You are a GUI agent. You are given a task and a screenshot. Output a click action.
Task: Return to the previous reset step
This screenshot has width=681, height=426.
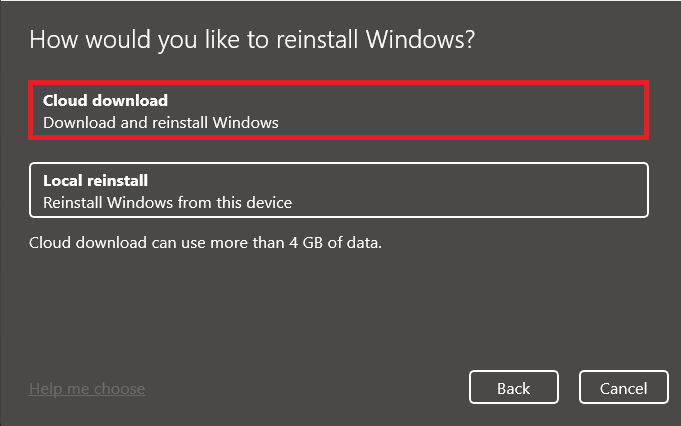click(x=514, y=388)
